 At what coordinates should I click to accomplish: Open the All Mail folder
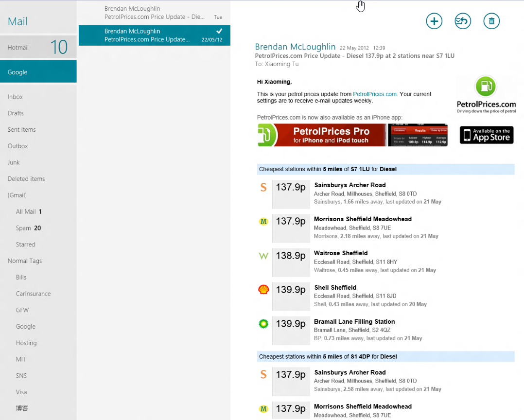(29, 211)
